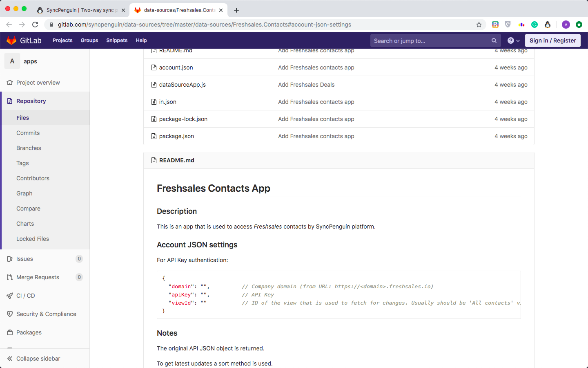Click the account.json file icon
The height and width of the screenshot is (368, 588).
(x=154, y=67)
